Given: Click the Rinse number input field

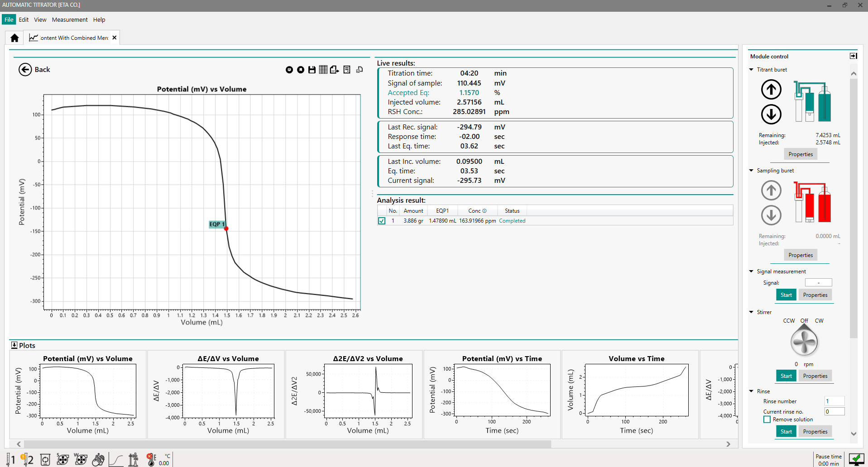Looking at the screenshot, I should (x=834, y=401).
